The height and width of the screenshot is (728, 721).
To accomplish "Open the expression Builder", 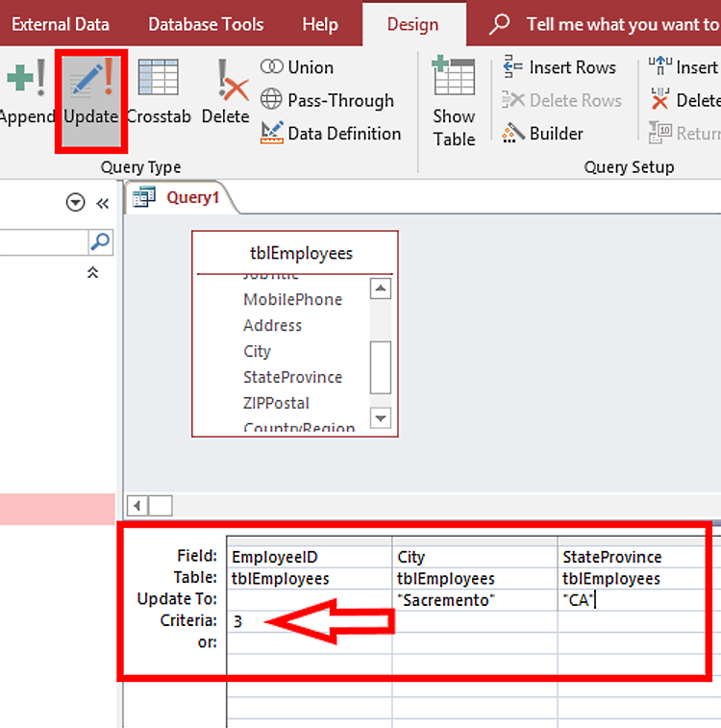I will point(542,134).
